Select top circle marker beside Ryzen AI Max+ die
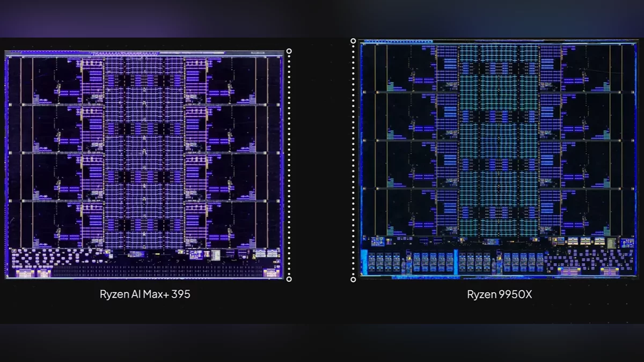 289,51
